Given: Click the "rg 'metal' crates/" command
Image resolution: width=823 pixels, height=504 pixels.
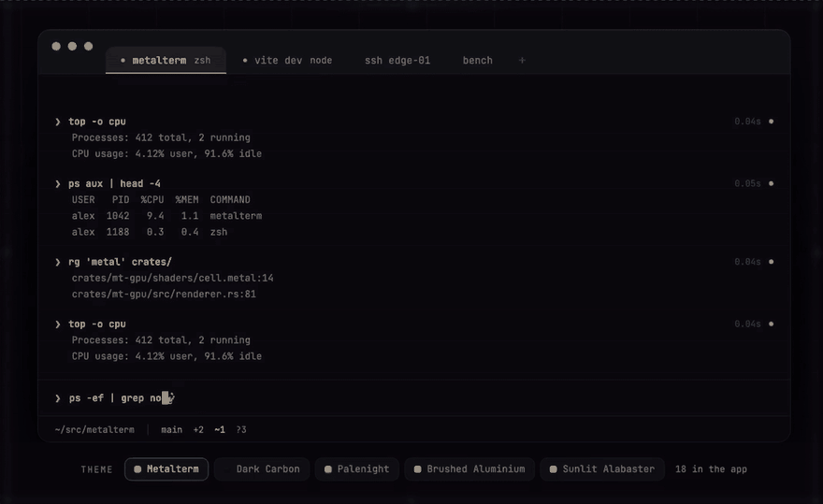Looking at the screenshot, I should click(x=121, y=262).
